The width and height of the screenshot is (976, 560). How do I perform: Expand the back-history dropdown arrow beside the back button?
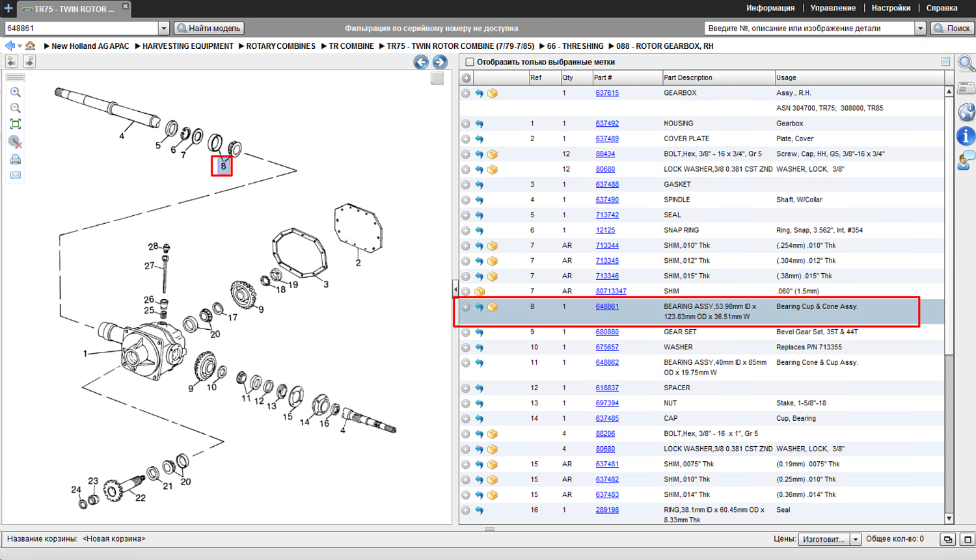click(x=20, y=46)
